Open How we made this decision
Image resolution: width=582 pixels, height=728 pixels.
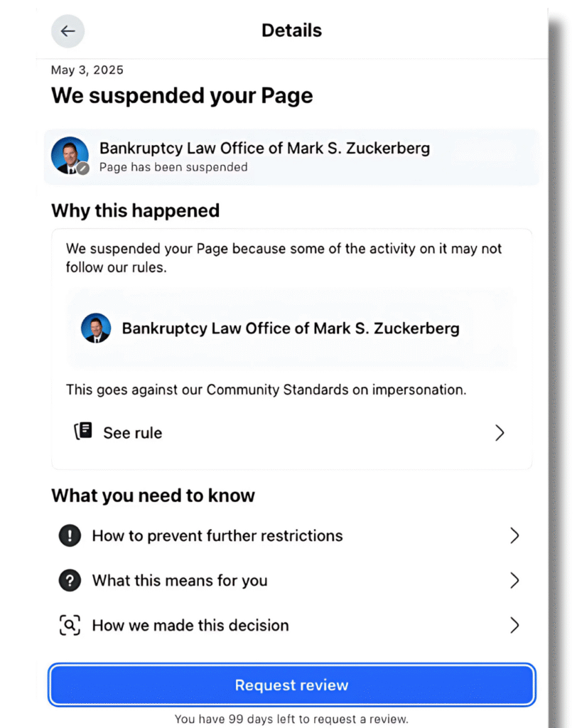click(291, 626)
